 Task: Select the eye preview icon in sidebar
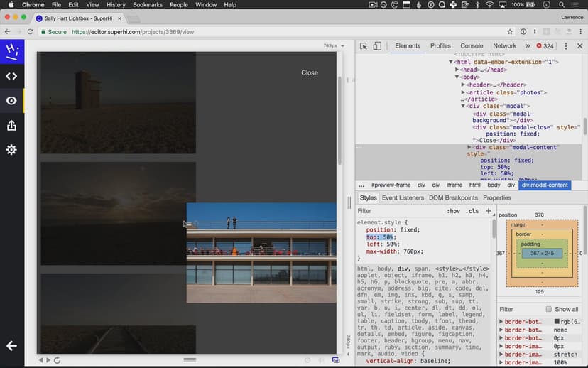pyautogui.click(x=11, y=101)
